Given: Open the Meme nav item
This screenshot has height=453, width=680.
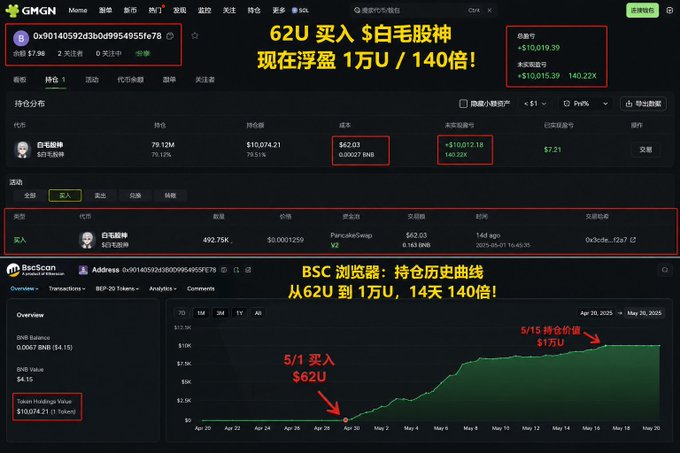Looking at the screenshot, I should (78, 10).
